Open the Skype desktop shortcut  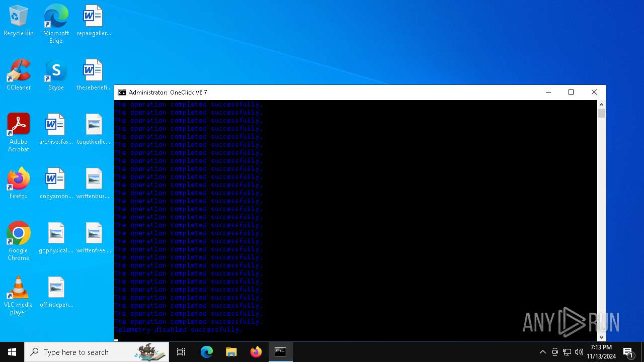tap(56, 75)
